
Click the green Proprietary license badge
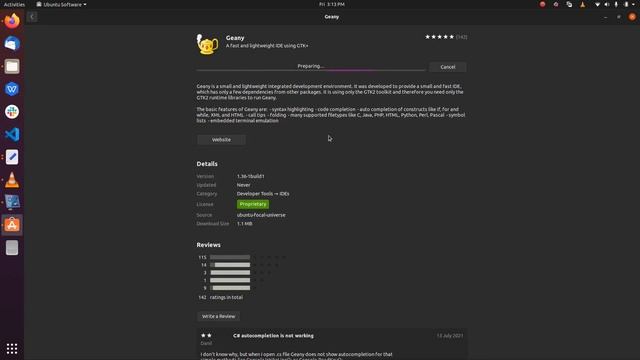[x=253, y=204]
